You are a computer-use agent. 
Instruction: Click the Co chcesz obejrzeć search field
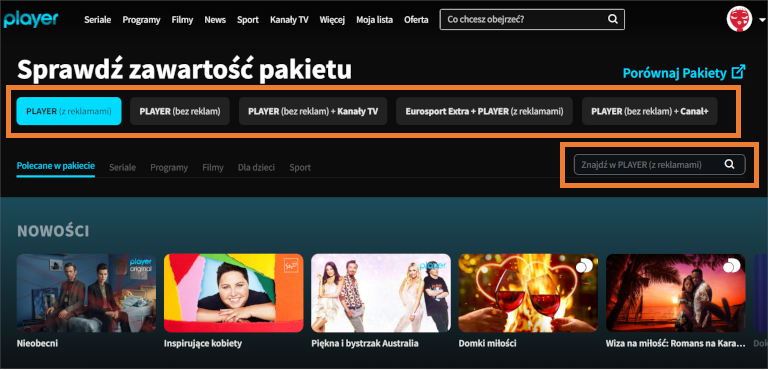(x=532, y=20)
